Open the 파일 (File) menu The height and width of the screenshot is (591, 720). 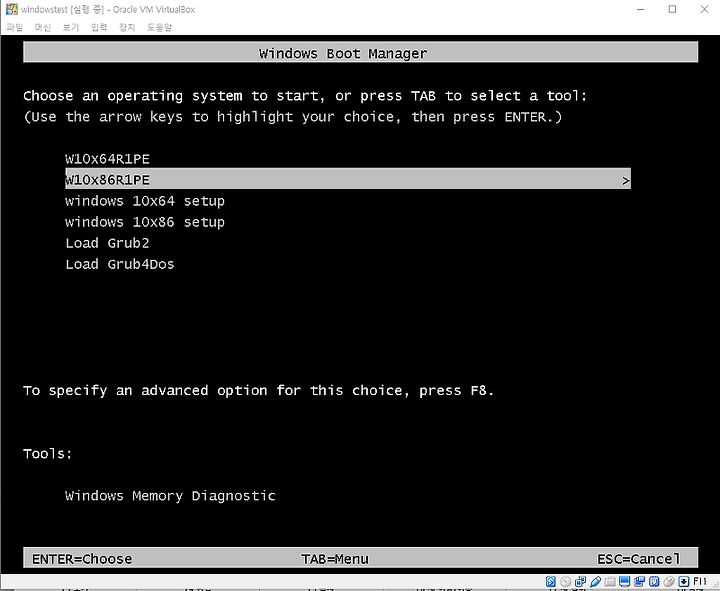coord(15,28)
